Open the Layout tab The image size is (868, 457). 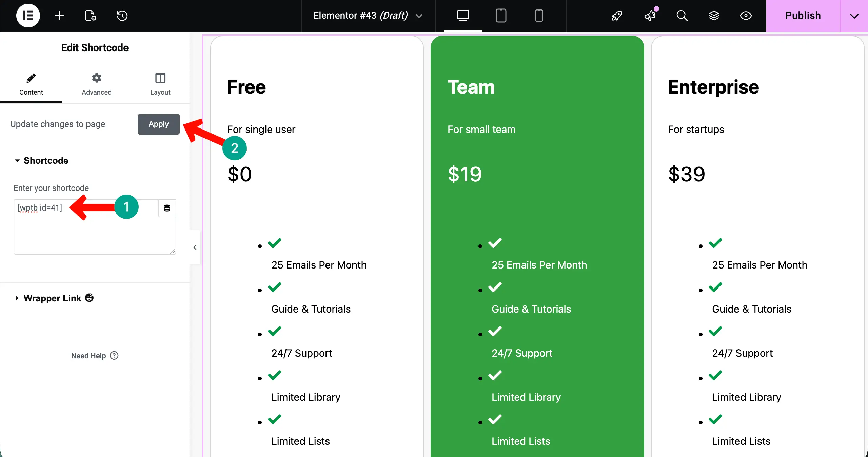coord(160,84)
